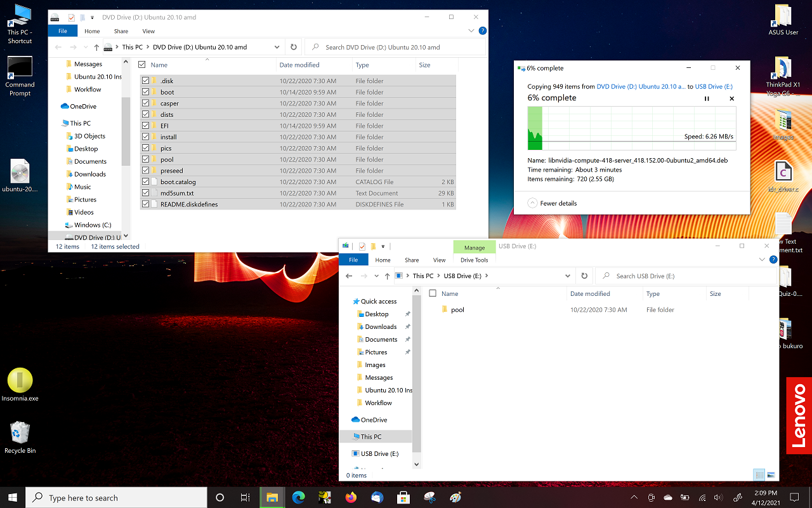Image resolution: width=812 pixels, height=508 pixels.
Task: Open ASUS User folder on desktop
Action: (x=783, y=20)
